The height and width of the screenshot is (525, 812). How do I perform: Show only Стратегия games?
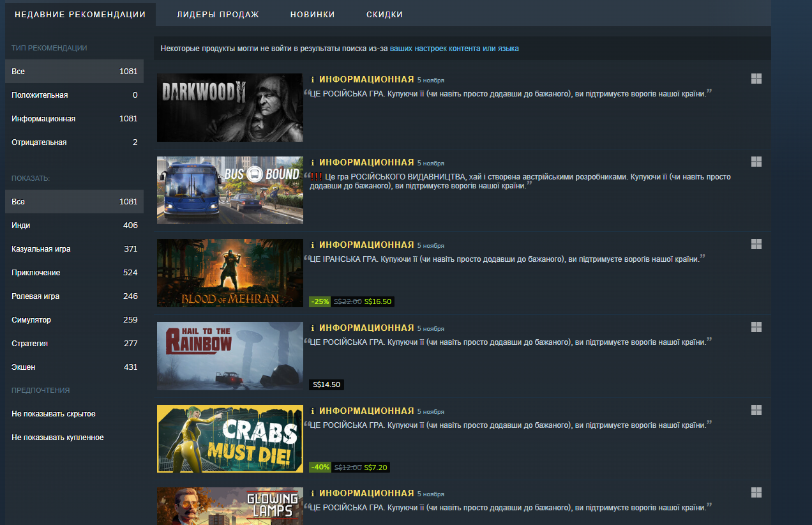click(x=74, y=344)
